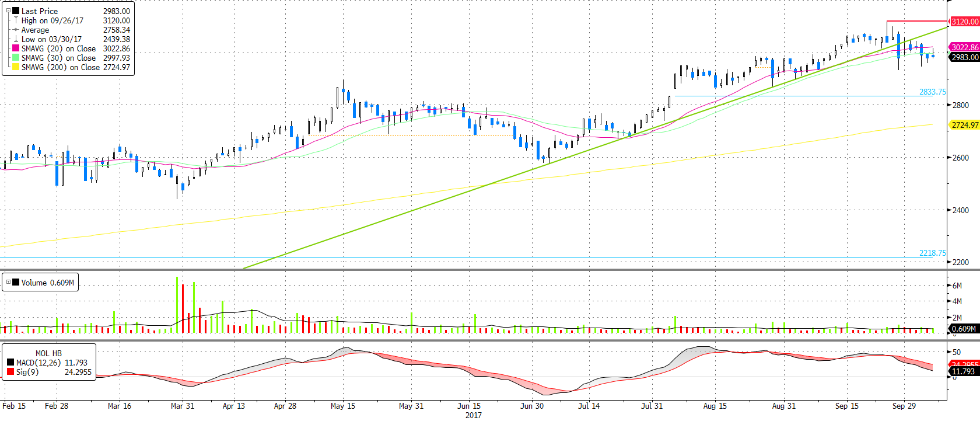Select the SMAVG (200) on Close entry
980x421 pixels.
tap(60, 67)
